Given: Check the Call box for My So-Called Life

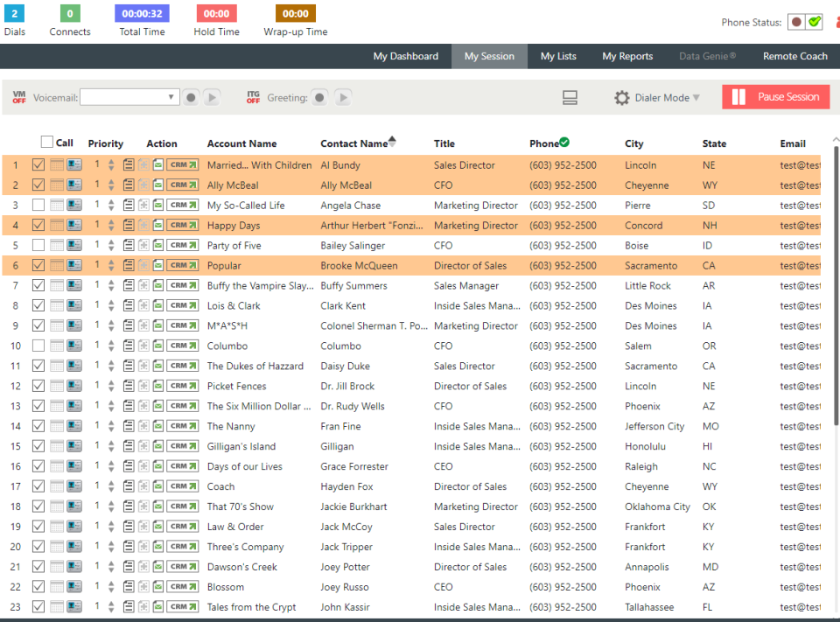Looking at the screenshot, I should click(x=38, y=205).
